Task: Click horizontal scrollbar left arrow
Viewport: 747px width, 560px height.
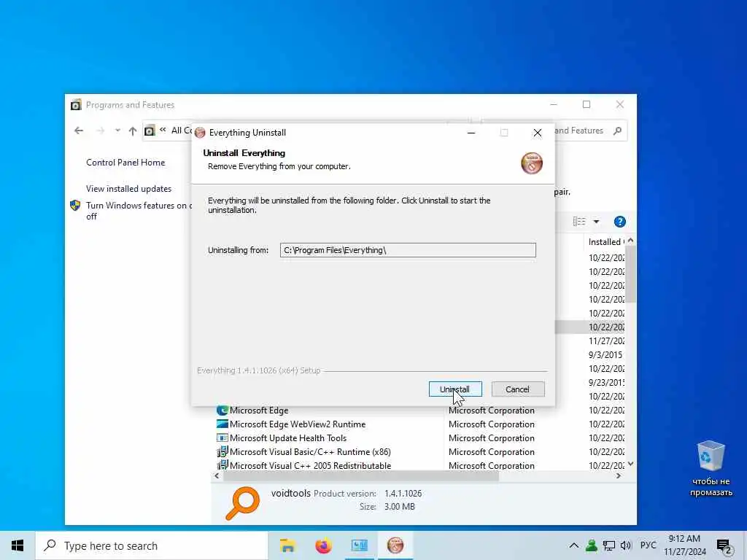Action: coord(217,475)
